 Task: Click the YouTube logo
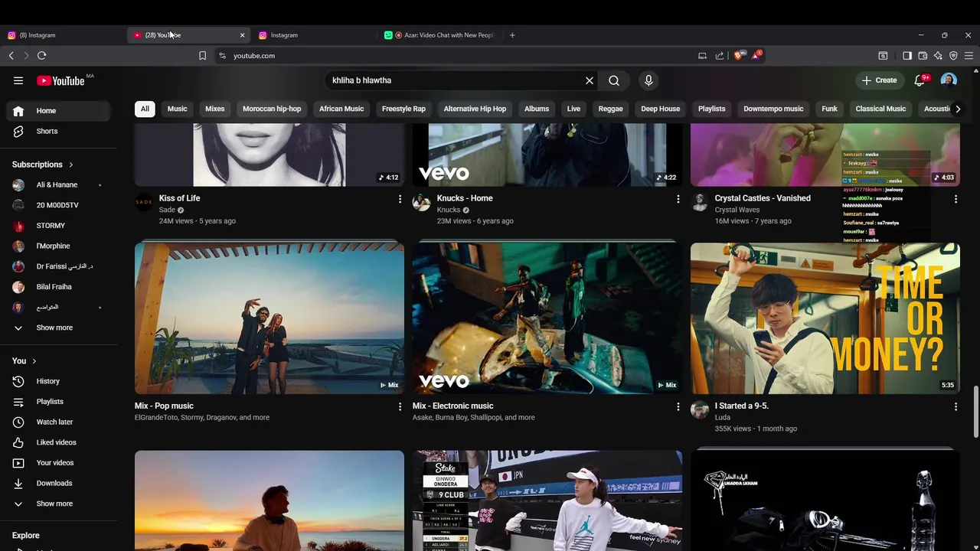60,80
